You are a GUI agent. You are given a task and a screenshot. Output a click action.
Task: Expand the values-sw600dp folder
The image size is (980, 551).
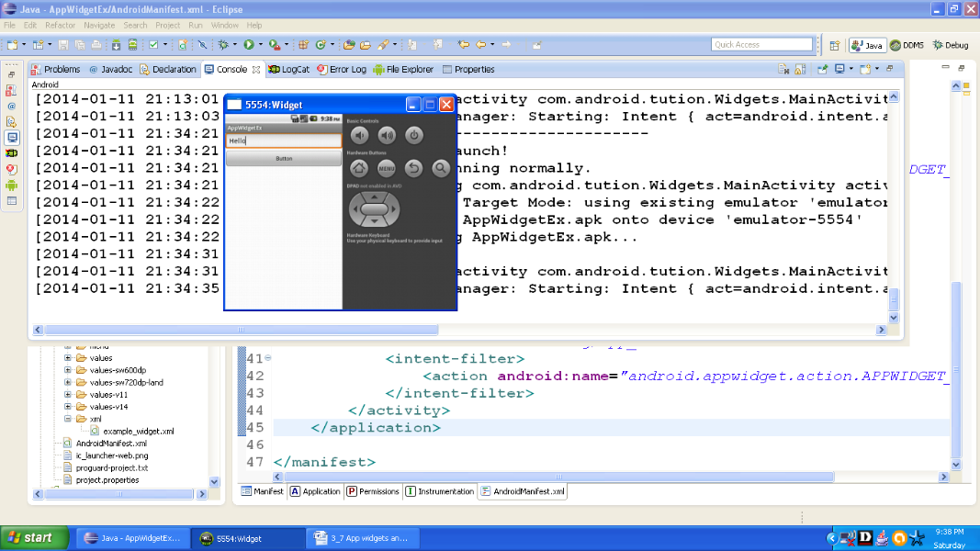67,370
